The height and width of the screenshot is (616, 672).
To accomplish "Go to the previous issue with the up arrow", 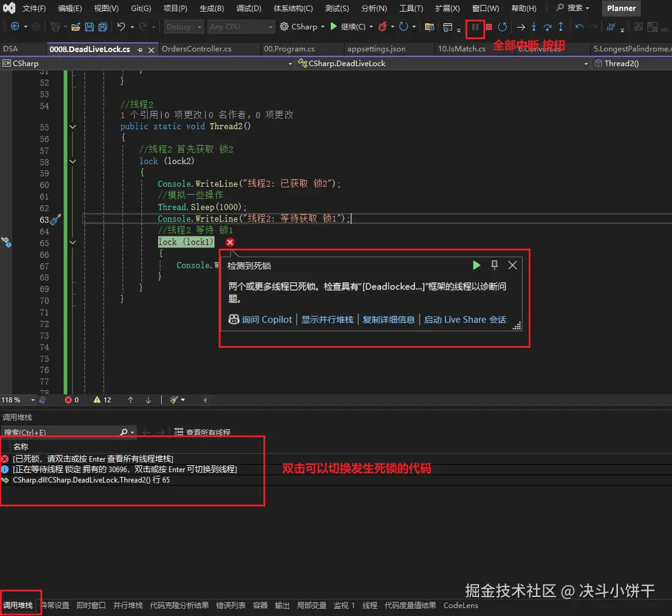I will [130, 400].
